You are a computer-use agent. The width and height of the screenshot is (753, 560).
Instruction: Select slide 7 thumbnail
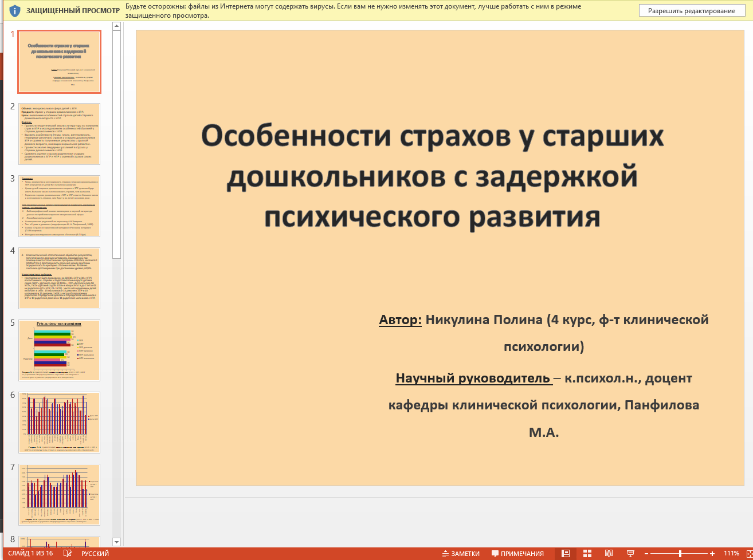[60, 495]
